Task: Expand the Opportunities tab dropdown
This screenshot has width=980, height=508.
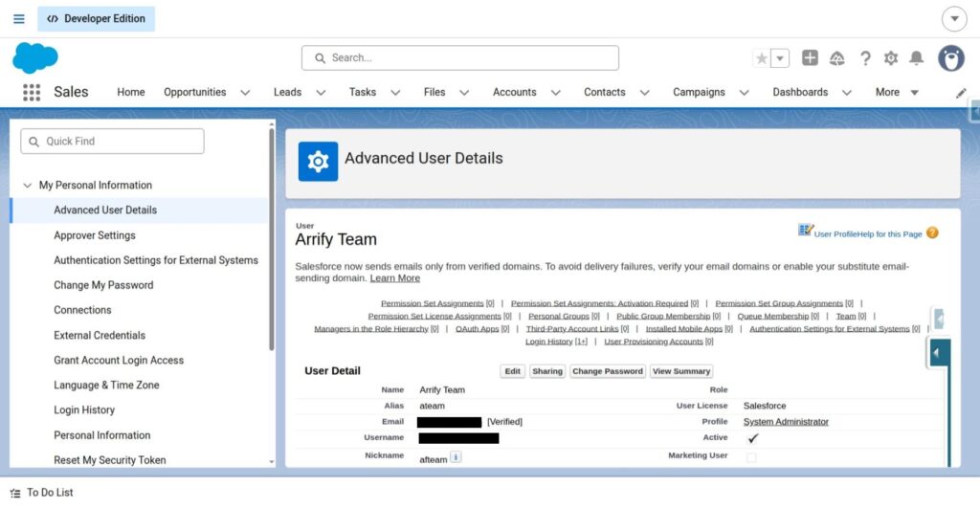Action: [245, 93]
